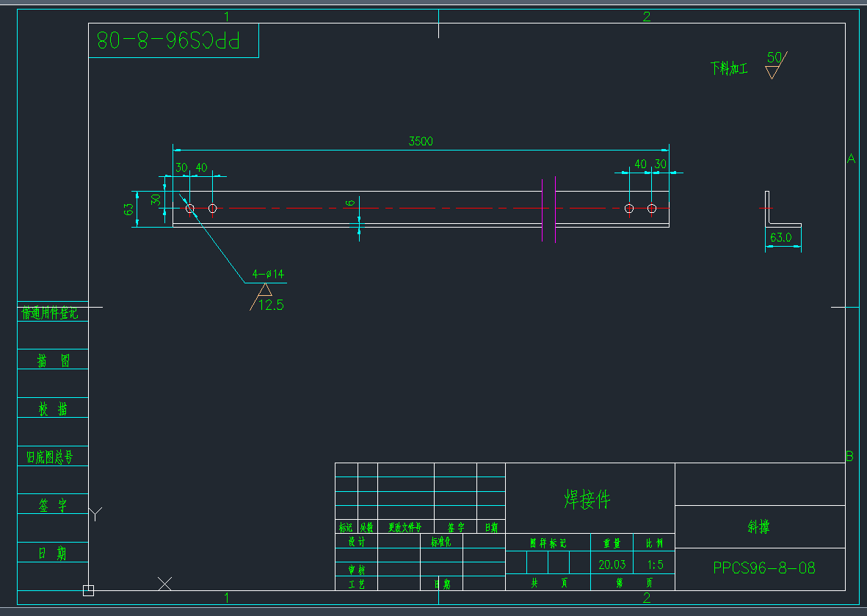Click the 设计 label in the title block

tap(357, 542)
